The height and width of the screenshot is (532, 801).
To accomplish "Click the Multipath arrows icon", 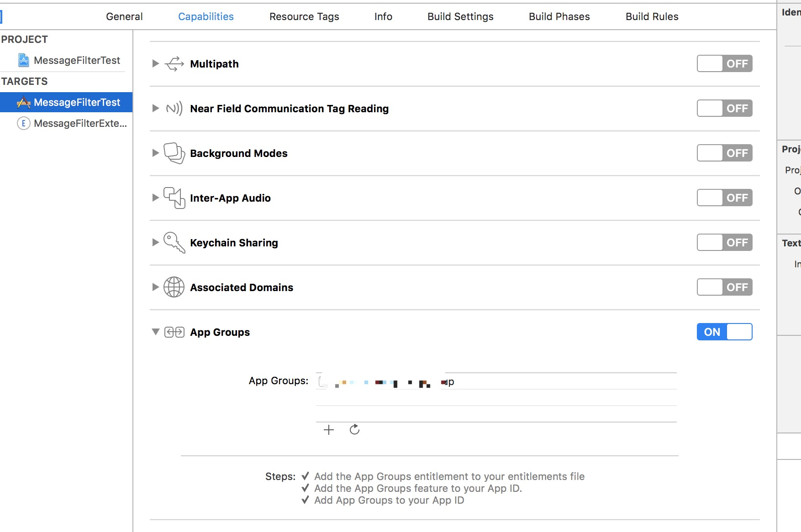I will [x=174, y=64].
